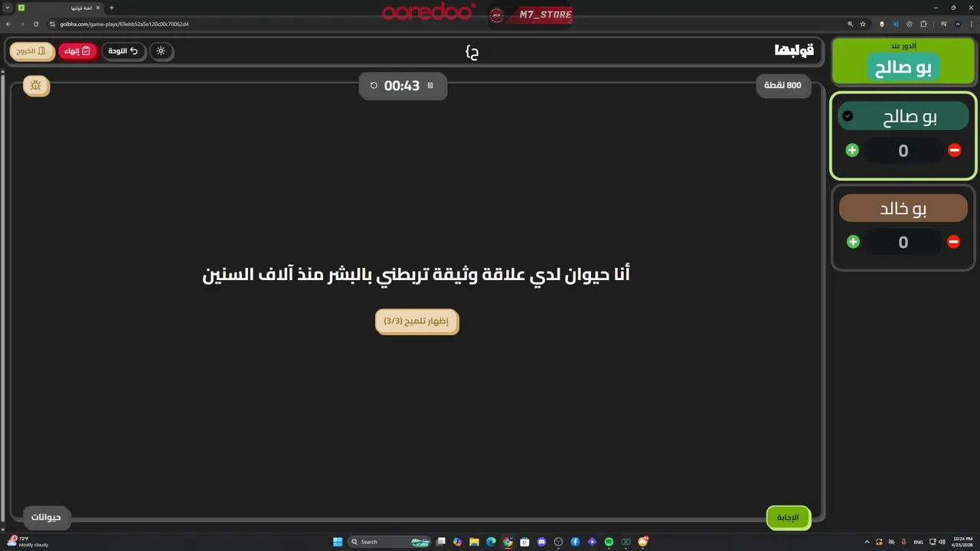Toggle brightness theme sun icon
The image size is (980, 551).
point(161,51)
